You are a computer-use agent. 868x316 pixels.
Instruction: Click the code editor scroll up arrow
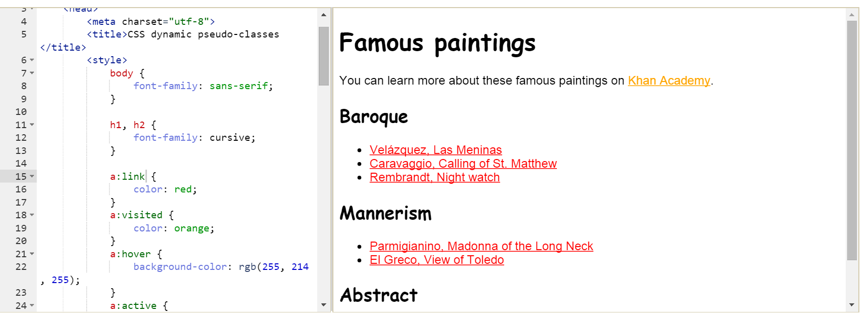coord(324,15)
